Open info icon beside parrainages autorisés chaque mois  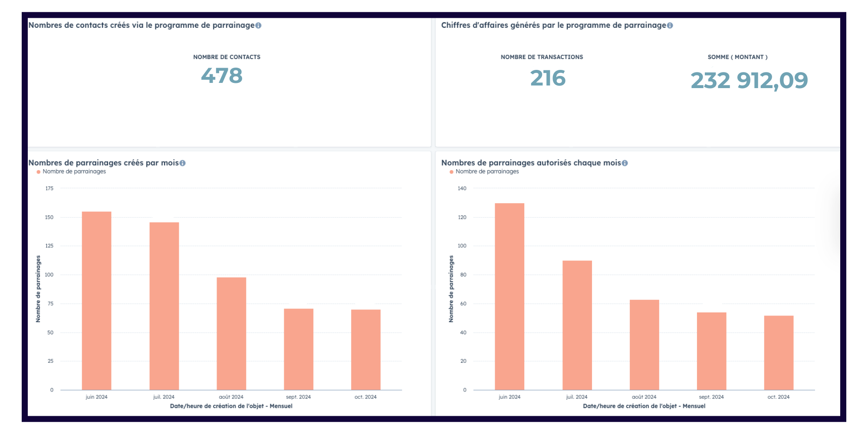(625, 163)
